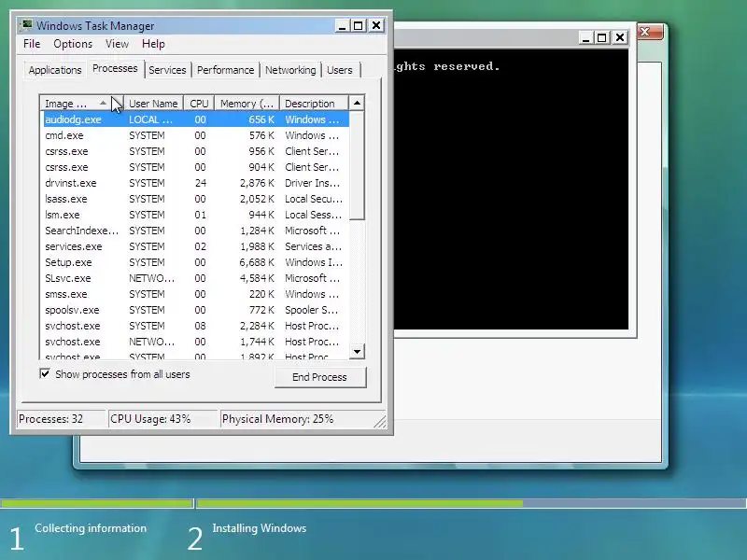This screenshot has width=747, height=560.
Task: Select the audiodg.exe process row
Action: (195, 119)
